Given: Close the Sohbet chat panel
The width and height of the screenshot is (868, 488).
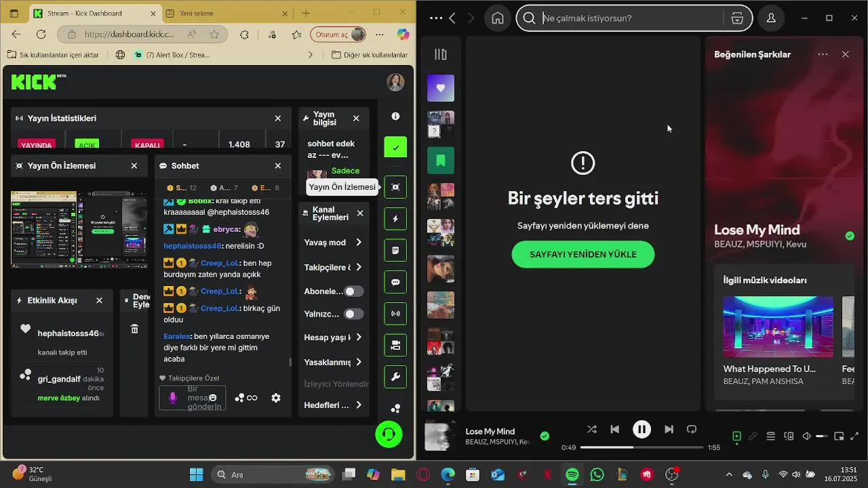Looking at the screenshot, I should (x=278, y=165).
